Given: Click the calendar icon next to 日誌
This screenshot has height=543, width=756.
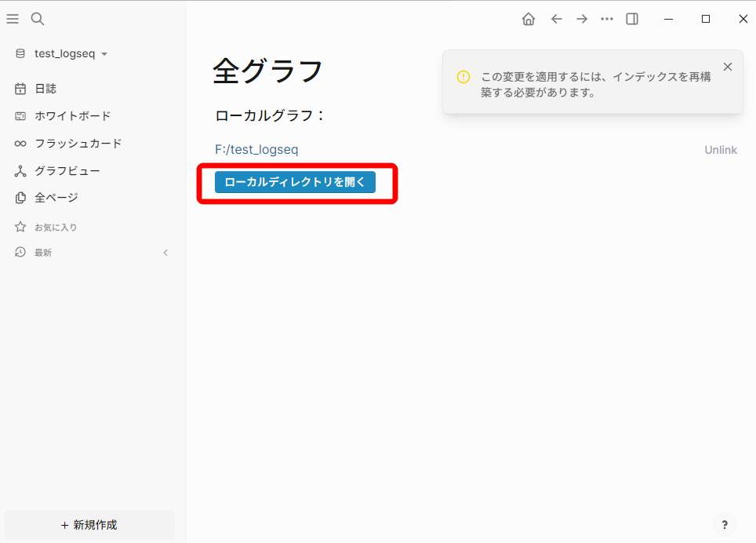Looking at the screenshot, I should (20, 89).
